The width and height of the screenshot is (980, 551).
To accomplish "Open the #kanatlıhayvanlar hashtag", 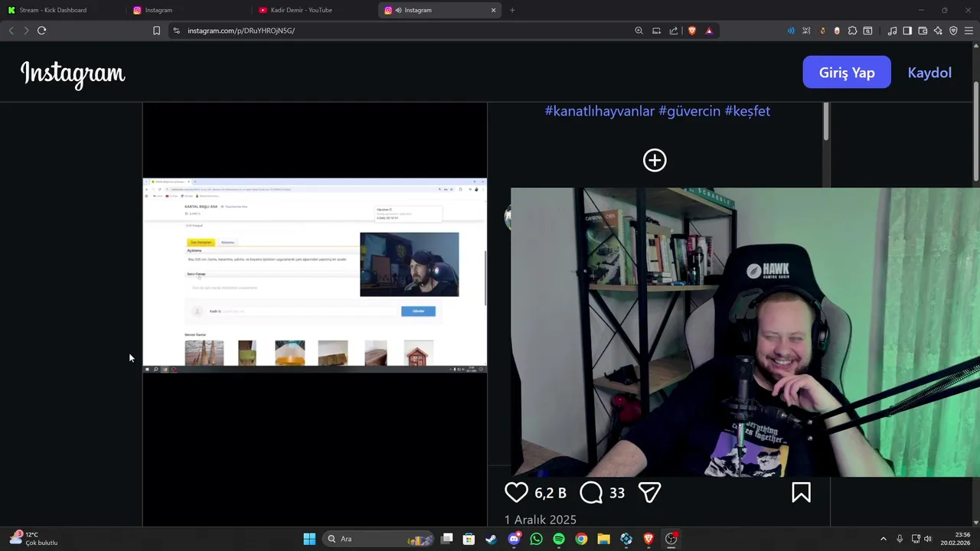I will pyautogui.click(x=599, y=111).
